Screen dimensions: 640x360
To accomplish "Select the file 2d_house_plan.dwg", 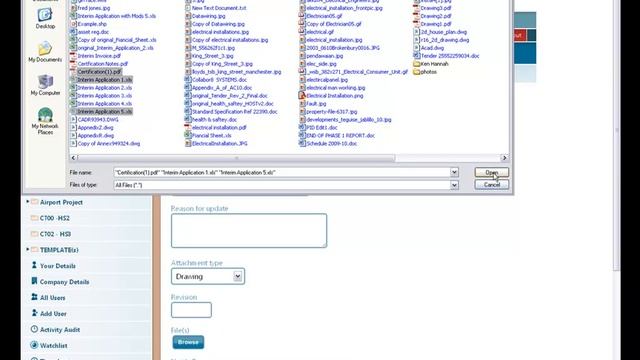I will [x=444, y=32].
